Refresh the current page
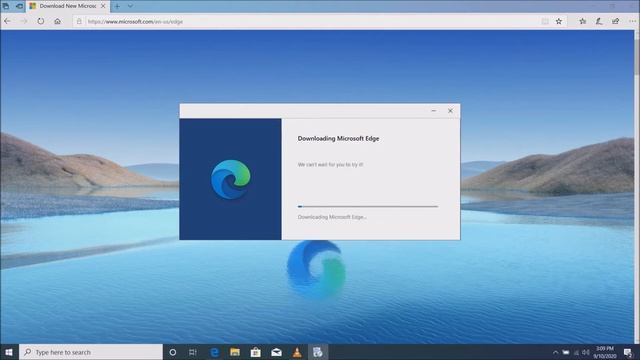640x360 pixels. click(40, 21)
